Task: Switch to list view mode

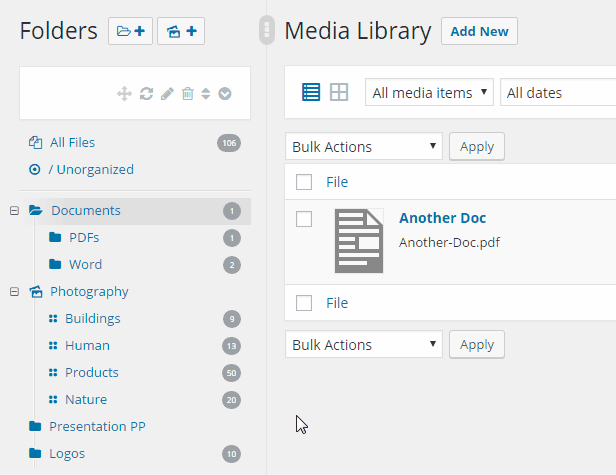Action: 311,92
